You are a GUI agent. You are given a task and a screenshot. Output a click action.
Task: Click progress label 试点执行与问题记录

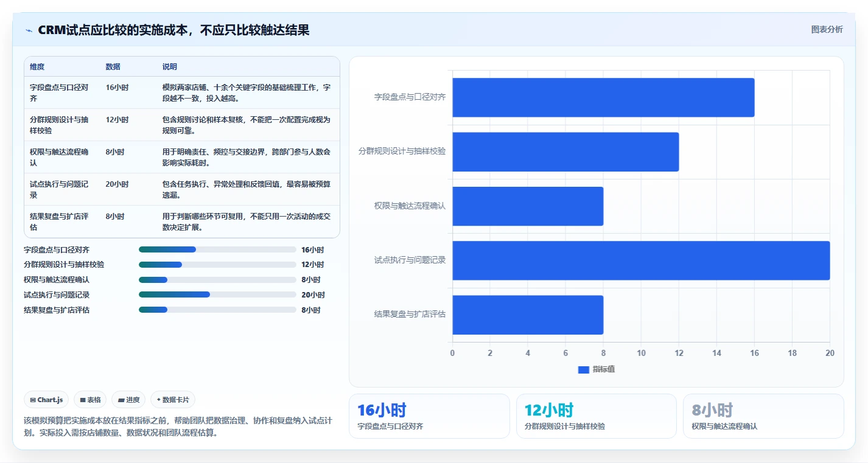(x=57, y=295)
